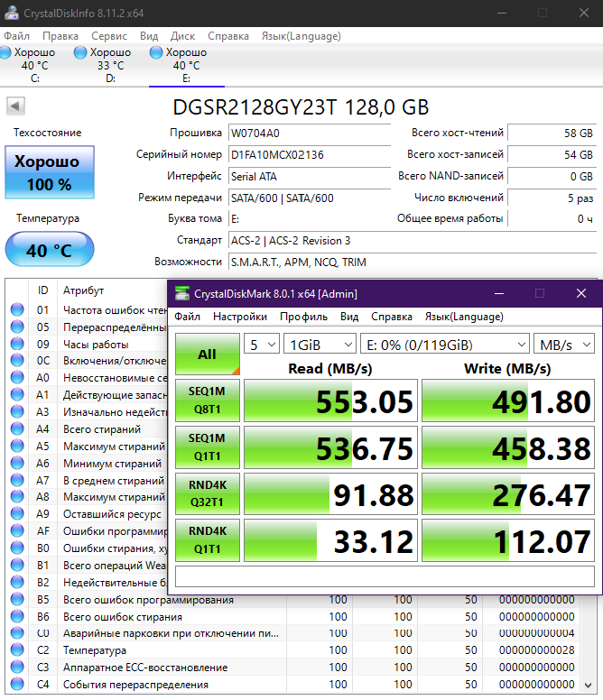
Task: Click the RND4K Q32T1 test button
Action: (x=207, y=493)
